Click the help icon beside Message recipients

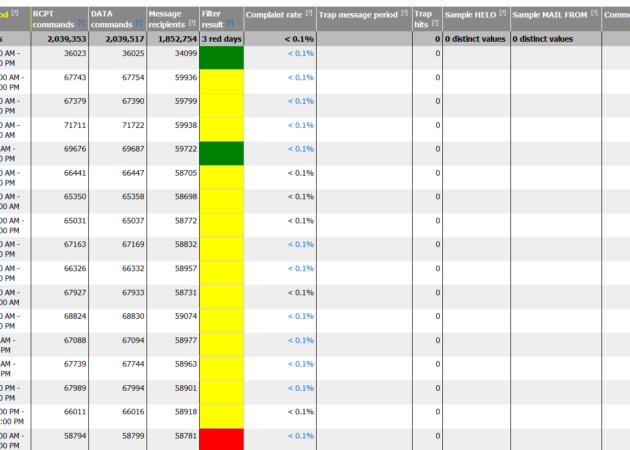click(x=192, y=23)
